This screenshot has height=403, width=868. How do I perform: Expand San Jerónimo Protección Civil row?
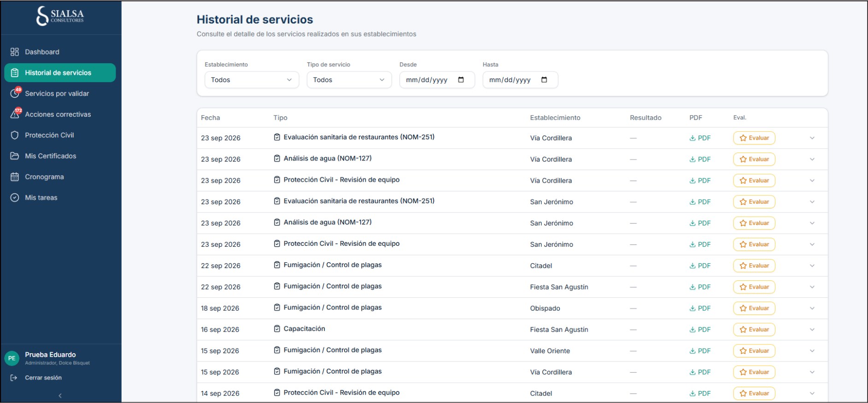point(812,244)
